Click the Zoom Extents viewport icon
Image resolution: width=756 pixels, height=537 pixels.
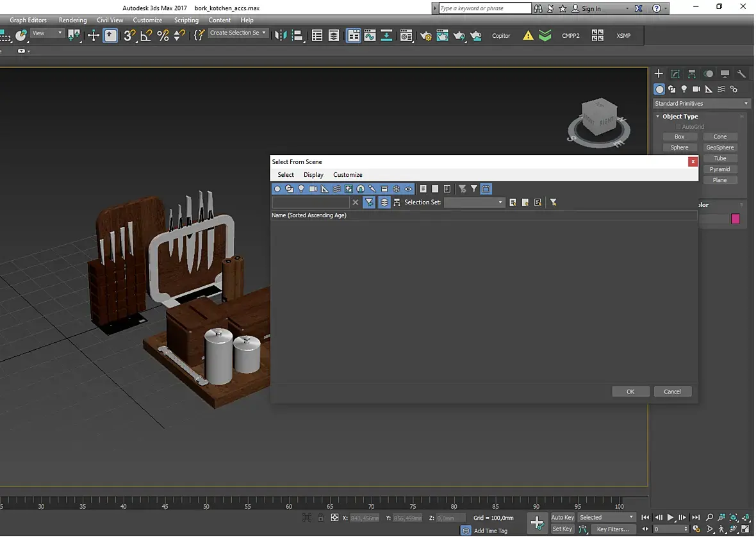click(x=734, y=517)
